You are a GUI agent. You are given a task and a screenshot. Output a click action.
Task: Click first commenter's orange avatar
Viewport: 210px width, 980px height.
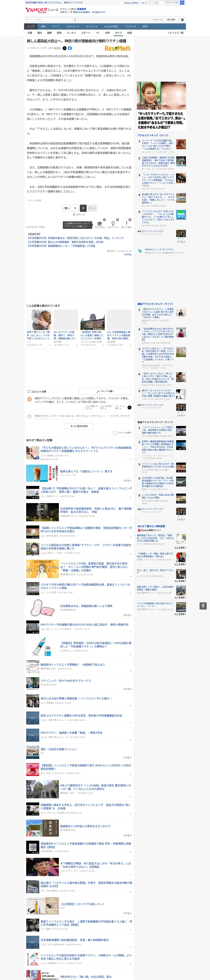coord(29,399)
